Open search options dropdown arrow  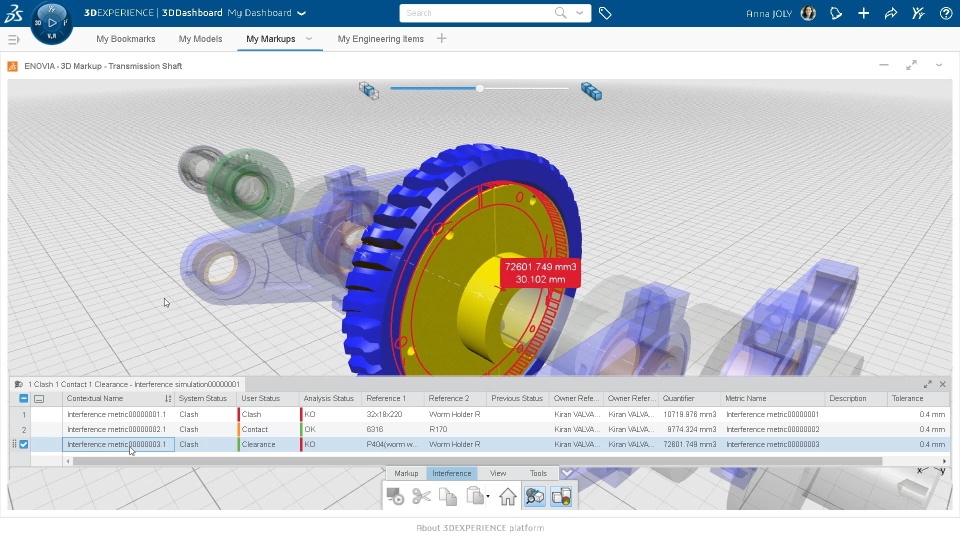579,13
